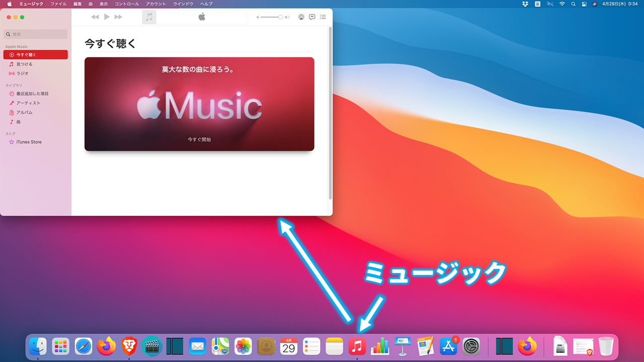Click the AirPlay icon in Music toolbar

301,17
